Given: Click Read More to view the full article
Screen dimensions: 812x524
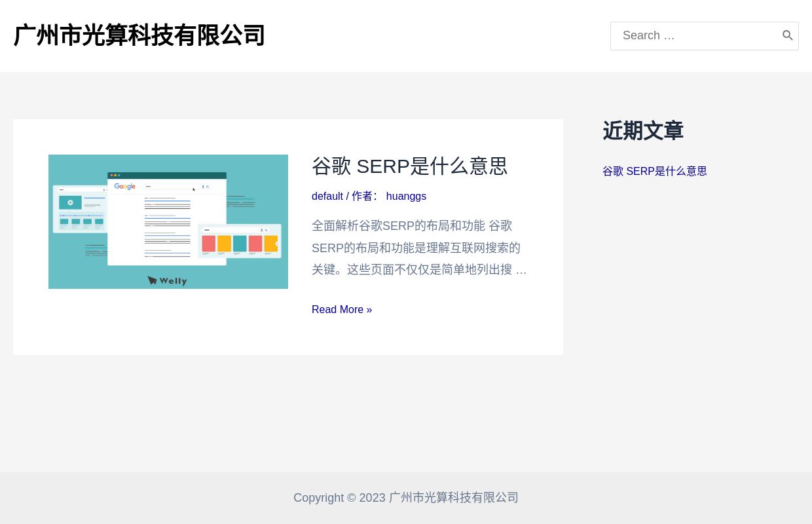Looking at the screenshot, I should 342,309.
